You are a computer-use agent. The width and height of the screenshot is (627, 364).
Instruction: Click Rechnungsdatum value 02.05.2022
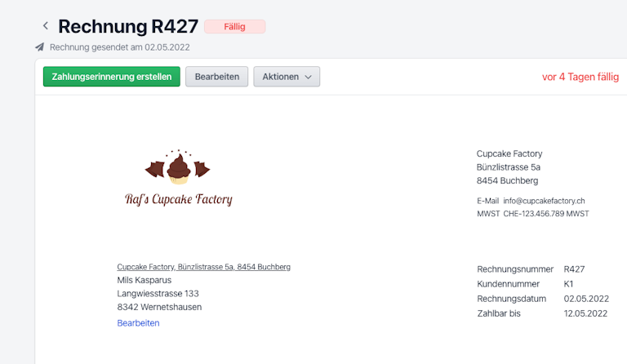[586, 299]
